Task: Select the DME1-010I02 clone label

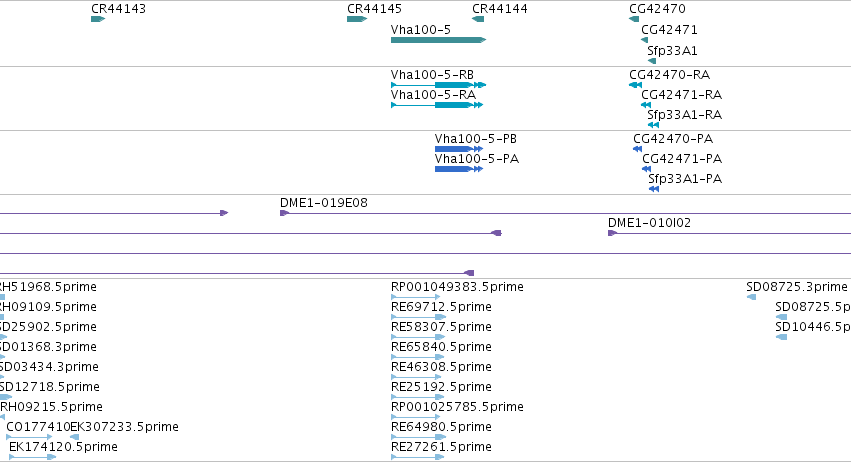Action: [649, 223]
